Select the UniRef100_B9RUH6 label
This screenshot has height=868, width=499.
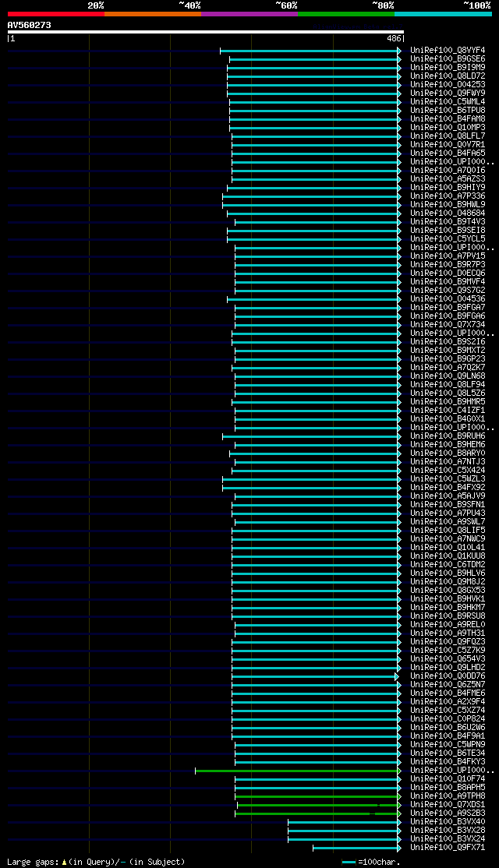(x=448, y=436)
